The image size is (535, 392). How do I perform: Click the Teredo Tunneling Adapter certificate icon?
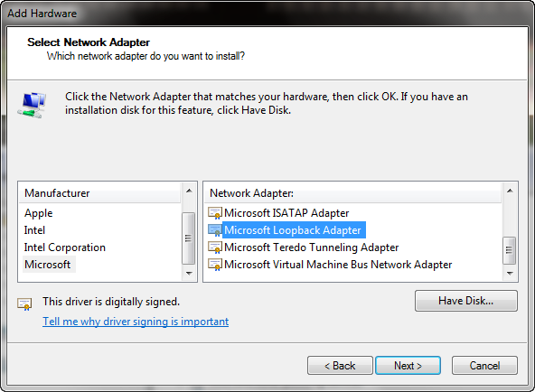pos(215,247)
